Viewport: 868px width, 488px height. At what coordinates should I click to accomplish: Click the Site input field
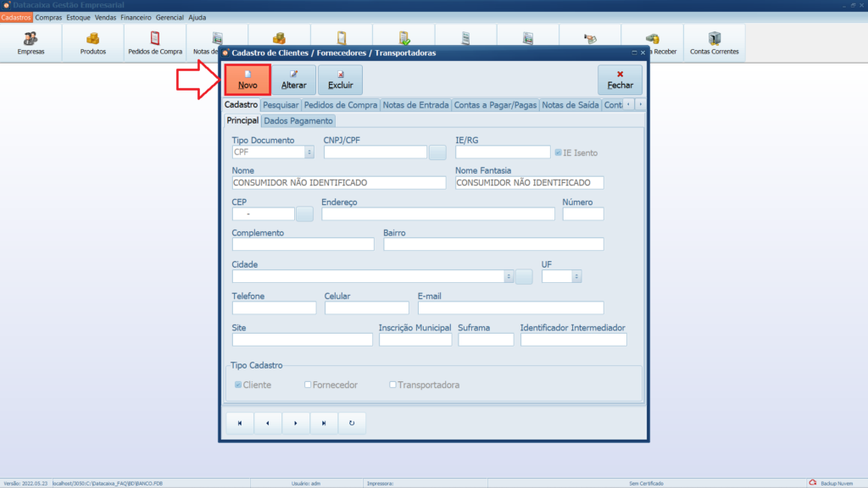point(303,340)
